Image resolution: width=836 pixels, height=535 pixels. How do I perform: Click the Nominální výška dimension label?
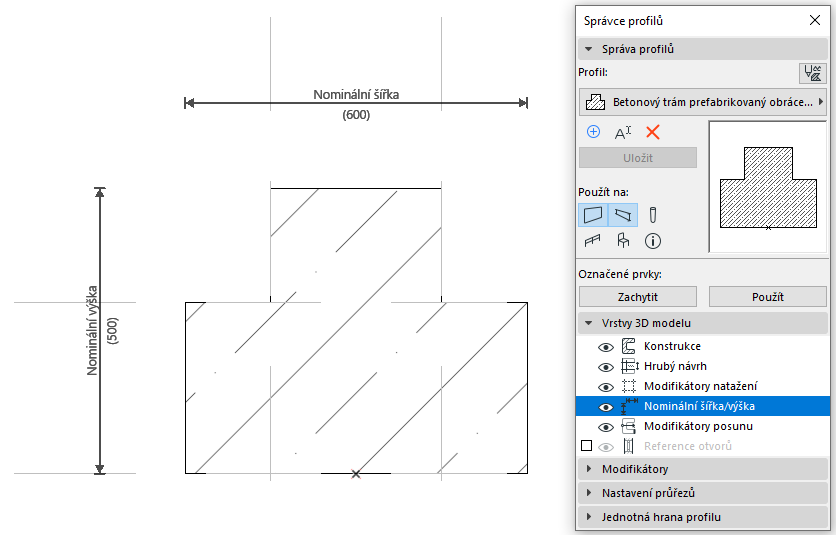coord(92,331)
